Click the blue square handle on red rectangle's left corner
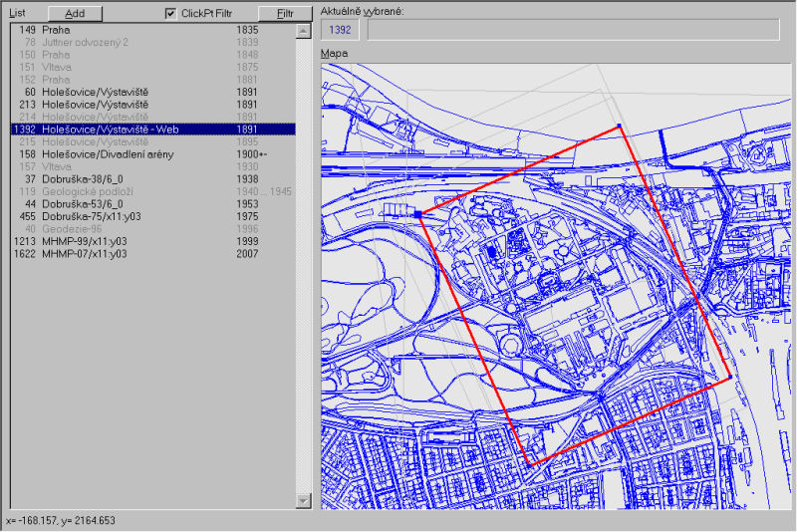 coord(417,213)
